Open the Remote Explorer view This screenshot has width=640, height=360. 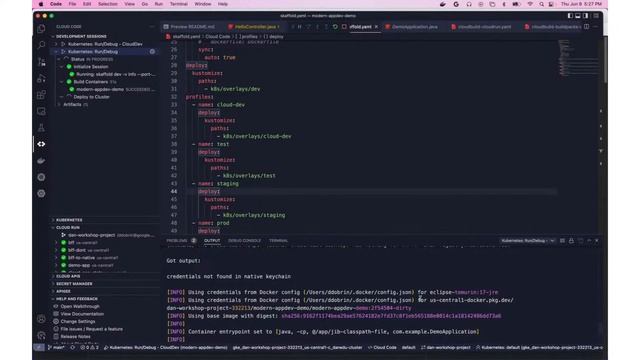coord(41,111)
